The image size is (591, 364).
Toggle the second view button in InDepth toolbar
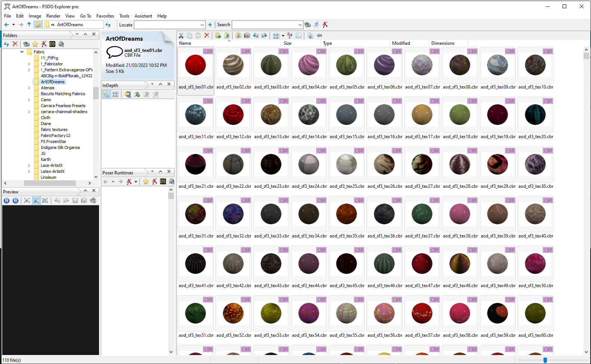[116, 94]
